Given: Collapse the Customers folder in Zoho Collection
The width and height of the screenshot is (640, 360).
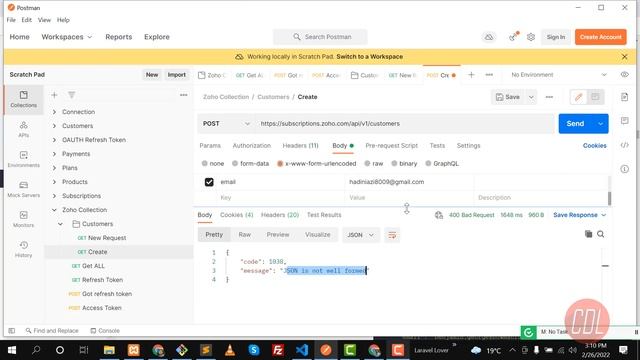Looking at the screenshot, I should click(x=60, y=224).
